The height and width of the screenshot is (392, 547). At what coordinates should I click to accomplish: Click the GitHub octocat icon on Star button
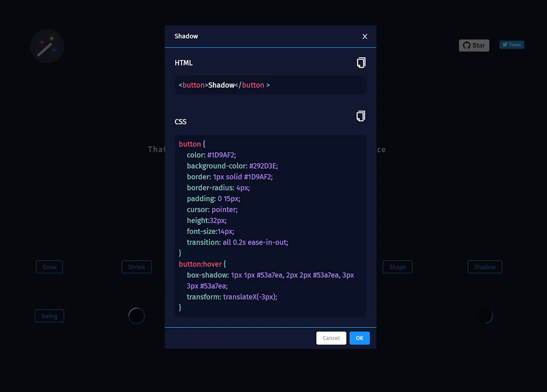tap(466, 45)
